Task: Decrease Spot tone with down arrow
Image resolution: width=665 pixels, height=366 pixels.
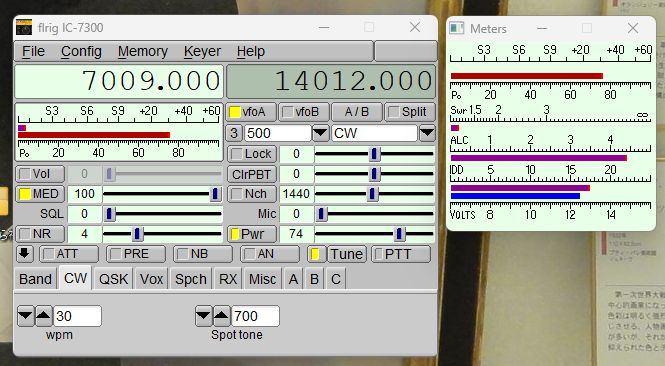Action: click(x=204, y=316)
